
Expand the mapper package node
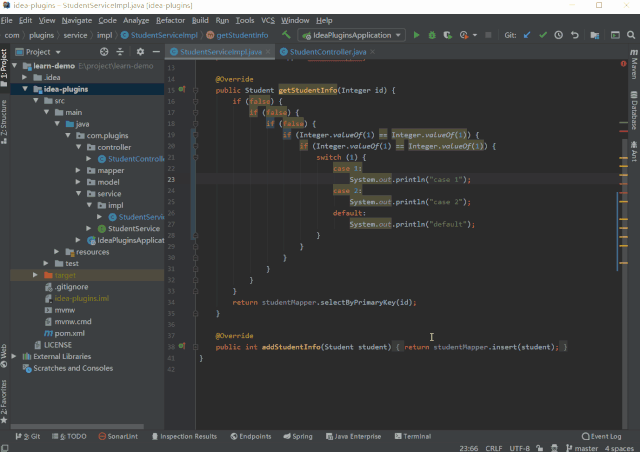79,171
